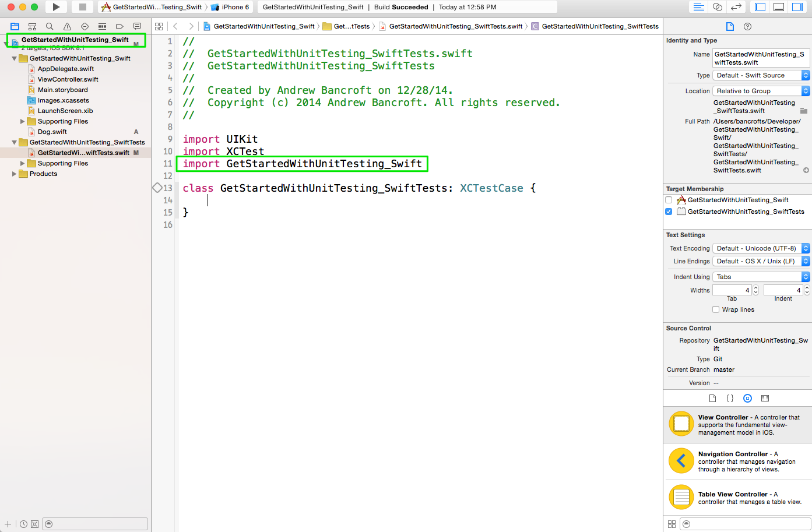Image resolution: width=812 pixels, height=532 pixels.
Task: Select the Object library tab icon
Action: tap(747, 399)
